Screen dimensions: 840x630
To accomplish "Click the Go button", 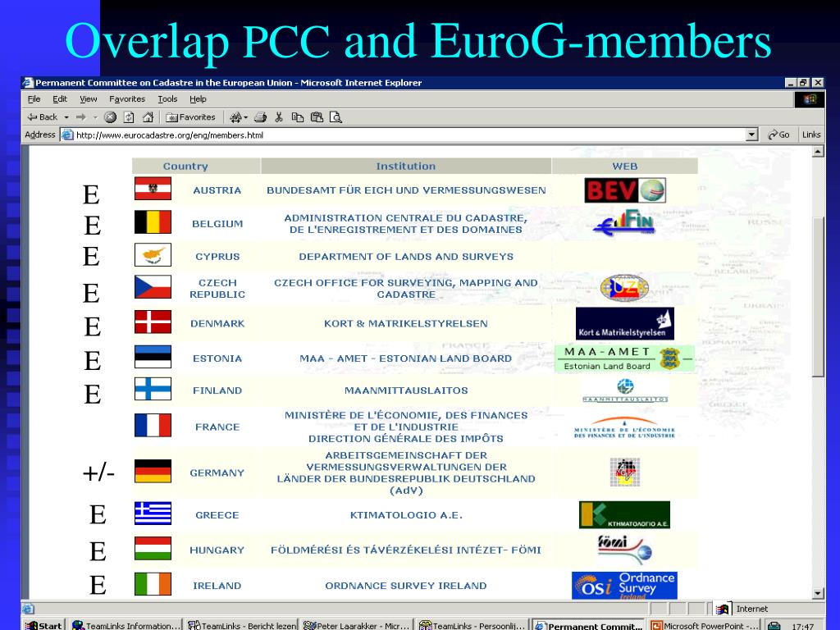I will tap(778, 135).
